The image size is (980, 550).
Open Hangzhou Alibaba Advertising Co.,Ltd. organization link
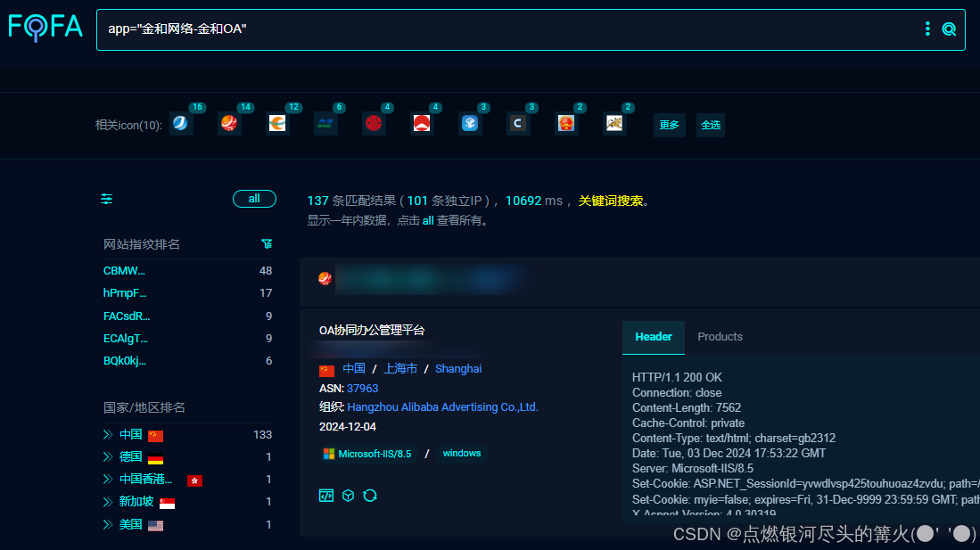point(442,406)
